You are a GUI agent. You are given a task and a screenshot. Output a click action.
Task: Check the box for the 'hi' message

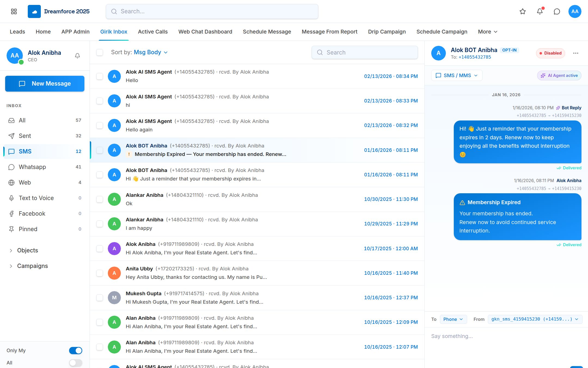click(x=100, y=101)
